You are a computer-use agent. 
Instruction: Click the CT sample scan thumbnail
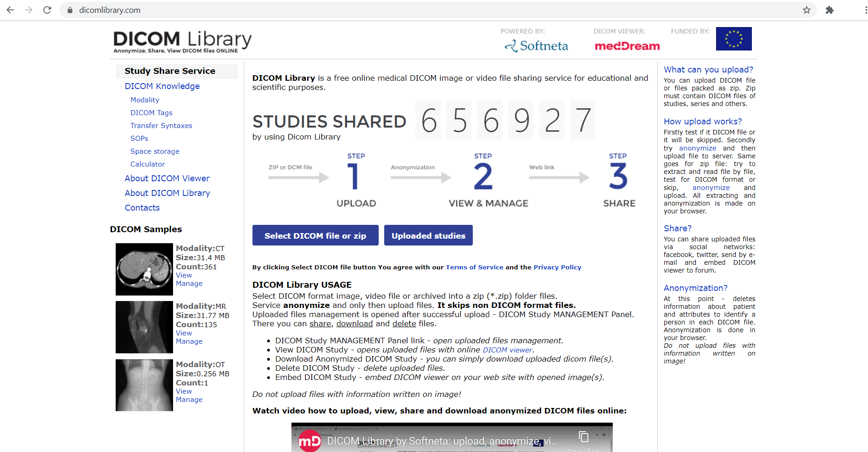point(144,269)
